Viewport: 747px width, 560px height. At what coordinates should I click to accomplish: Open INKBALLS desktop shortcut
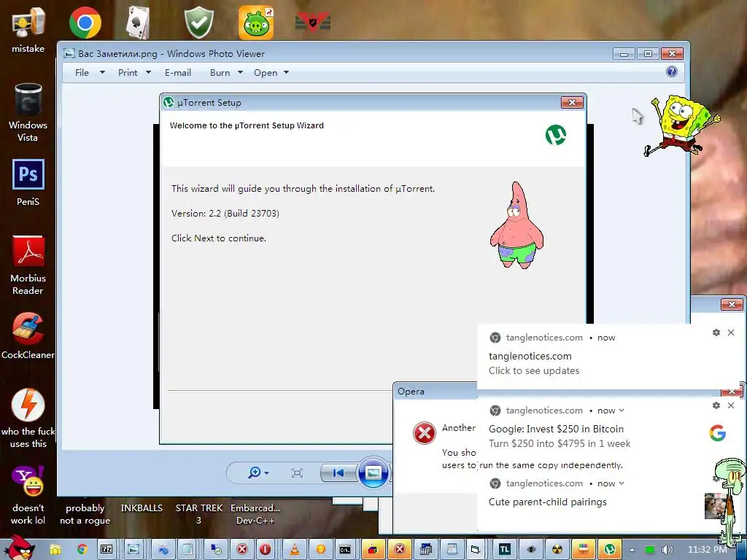(x=142, y=508)
